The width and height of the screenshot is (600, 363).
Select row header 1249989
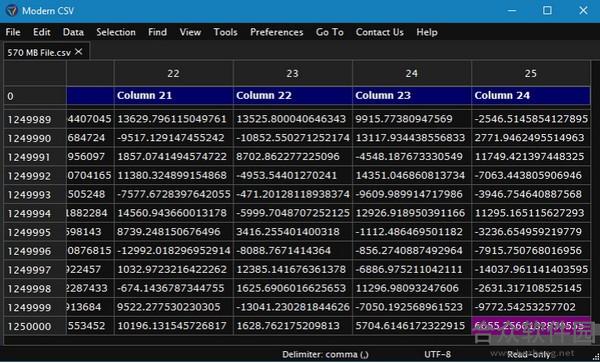(x=35, y=119)
